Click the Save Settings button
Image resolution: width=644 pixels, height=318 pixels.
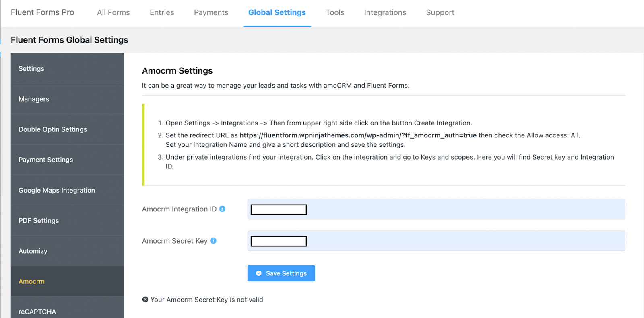tap(281, 273)
